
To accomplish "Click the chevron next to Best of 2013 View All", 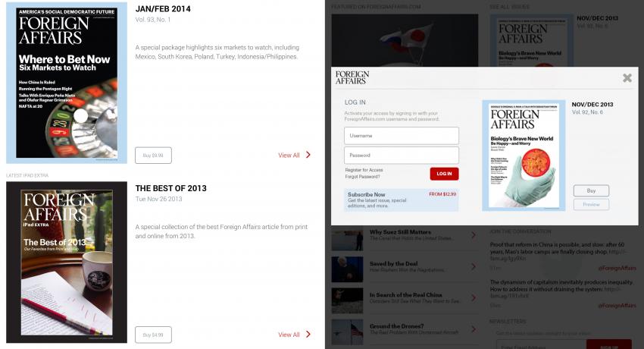I will coord(308,334).
